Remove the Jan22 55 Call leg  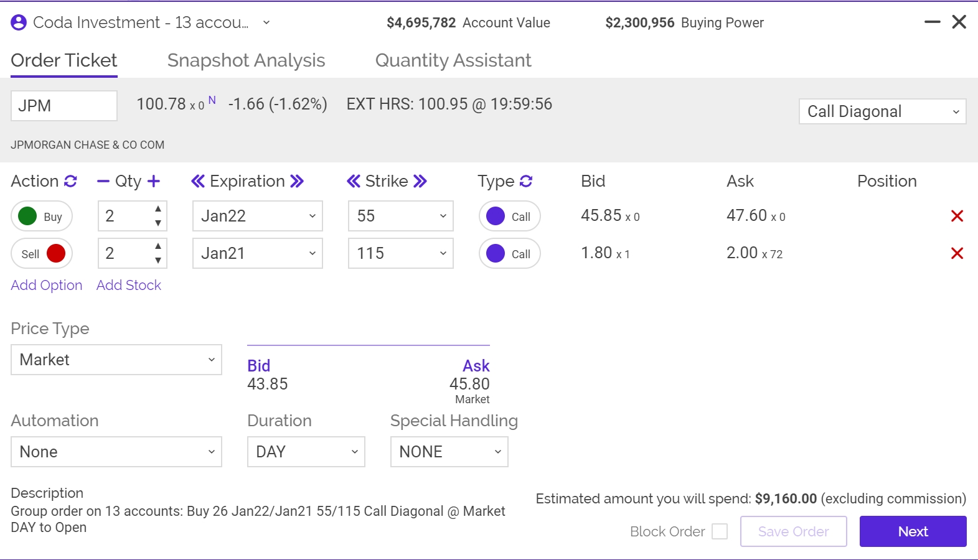[957, 216]
